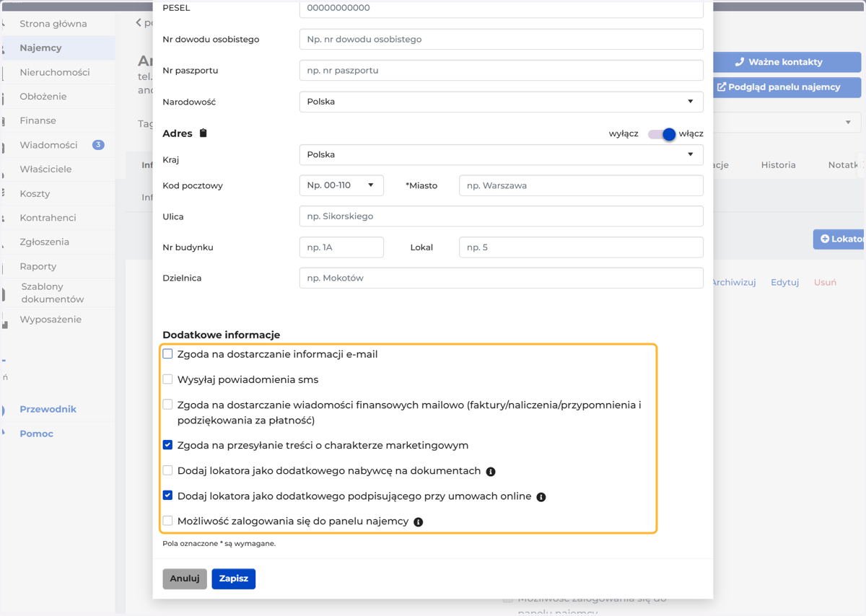Open Szablony dokumentów in the sidebar
Viewport: 866px width, 616px height.
coord(52,293)
